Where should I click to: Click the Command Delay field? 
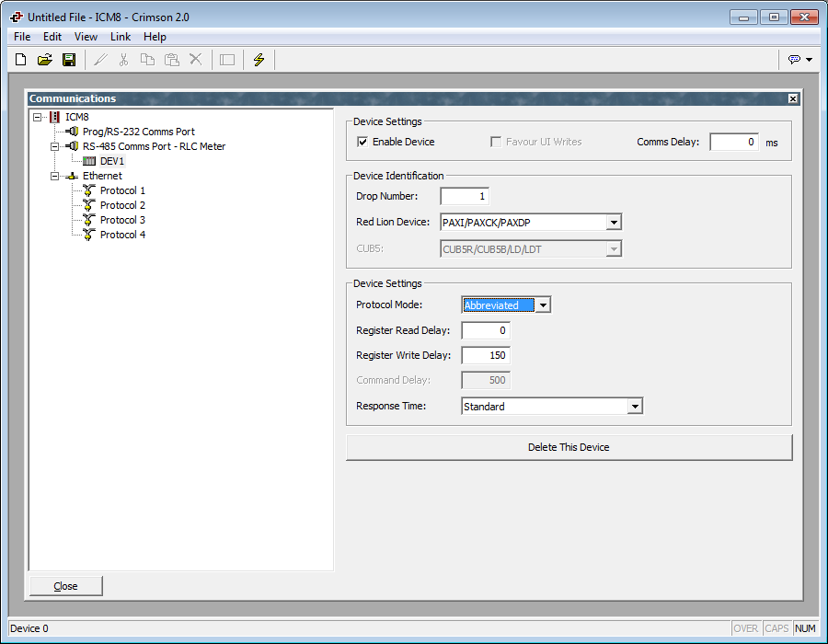[x=486, y=380]
